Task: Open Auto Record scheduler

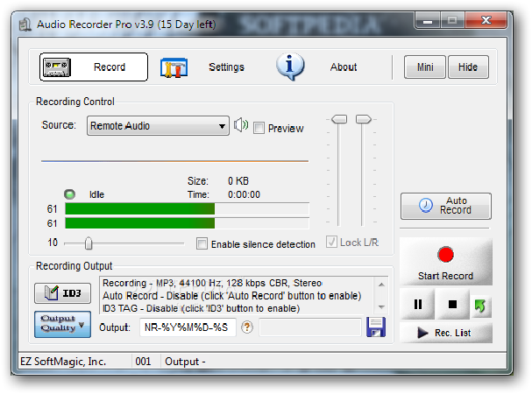Action: click(446, 206)
